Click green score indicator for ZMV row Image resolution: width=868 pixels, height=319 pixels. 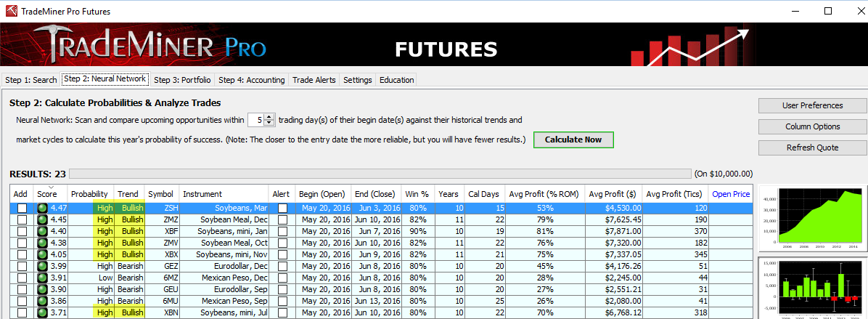tap(42, 242)
